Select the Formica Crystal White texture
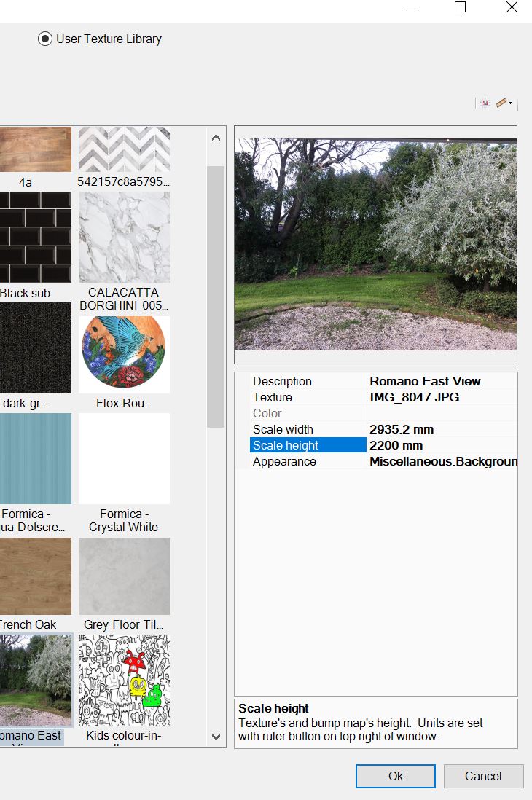The width and height of the screenshot is (532, 800). 124,459
